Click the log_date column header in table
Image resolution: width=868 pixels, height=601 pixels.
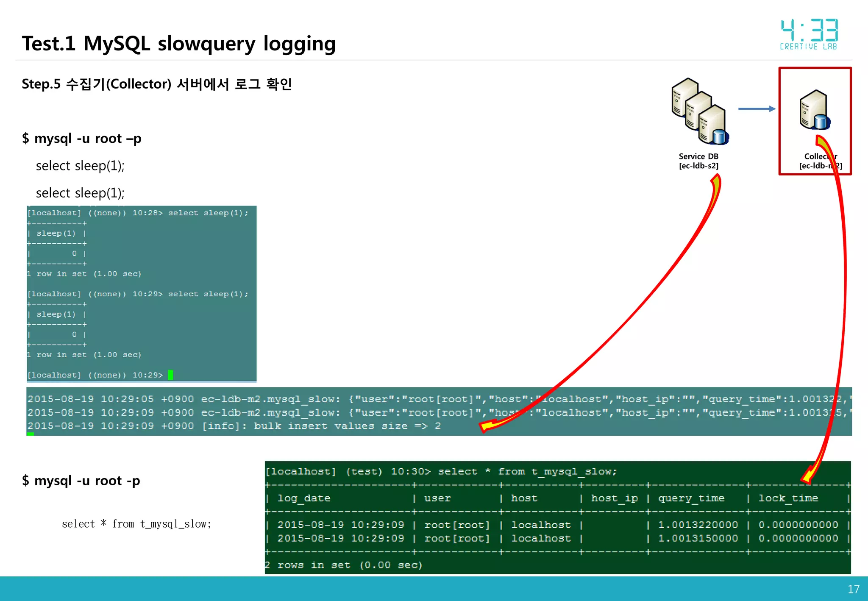point(303,498)
